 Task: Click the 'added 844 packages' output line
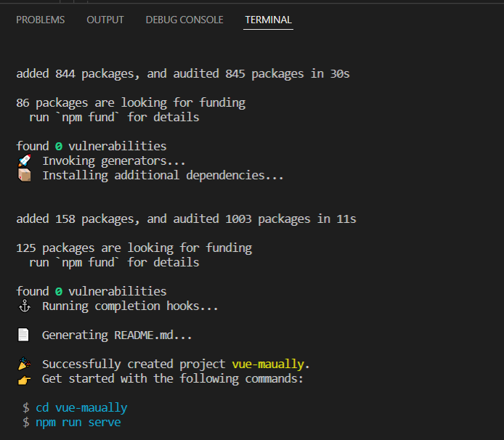pyautogui.click(x=183, y=73)
